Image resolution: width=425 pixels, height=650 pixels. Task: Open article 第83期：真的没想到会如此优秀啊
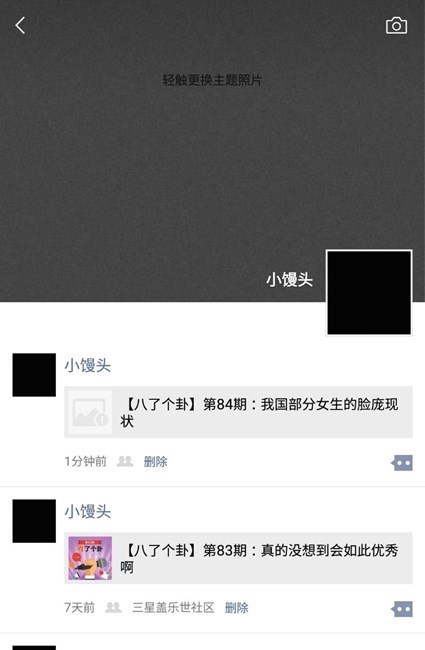pos(238,558)
